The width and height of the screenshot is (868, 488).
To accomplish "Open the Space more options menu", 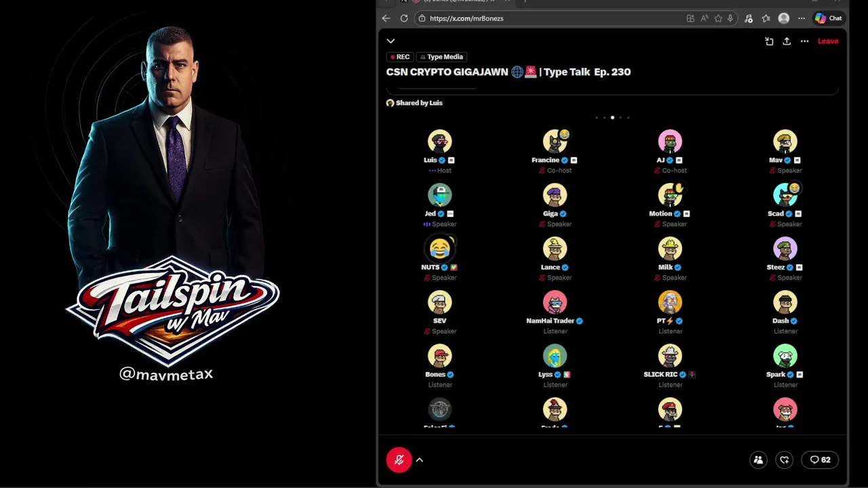I will tap(804, 41).
